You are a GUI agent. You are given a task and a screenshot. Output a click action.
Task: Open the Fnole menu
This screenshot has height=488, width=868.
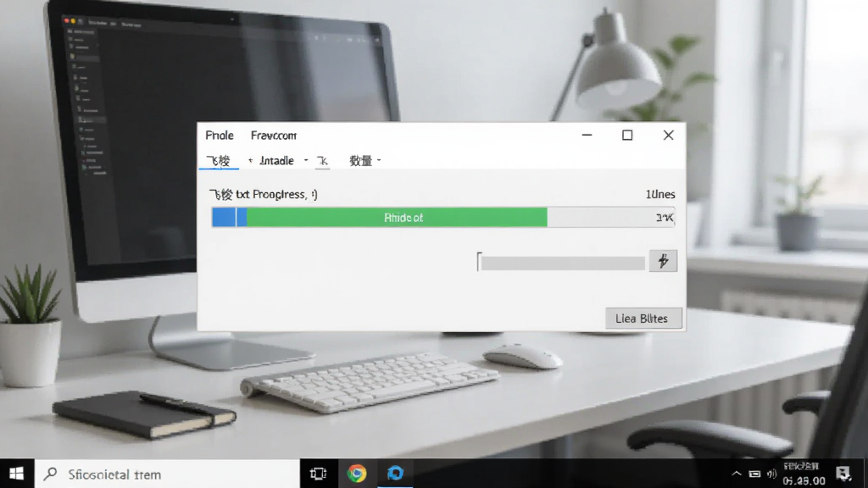click(x=220, y=136)
